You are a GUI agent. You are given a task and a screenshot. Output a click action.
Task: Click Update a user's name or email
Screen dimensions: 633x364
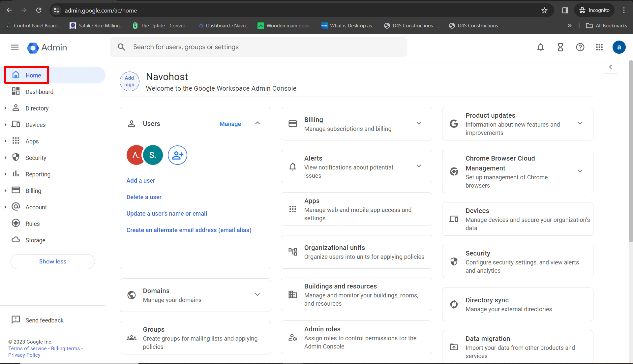pos(167,214)
